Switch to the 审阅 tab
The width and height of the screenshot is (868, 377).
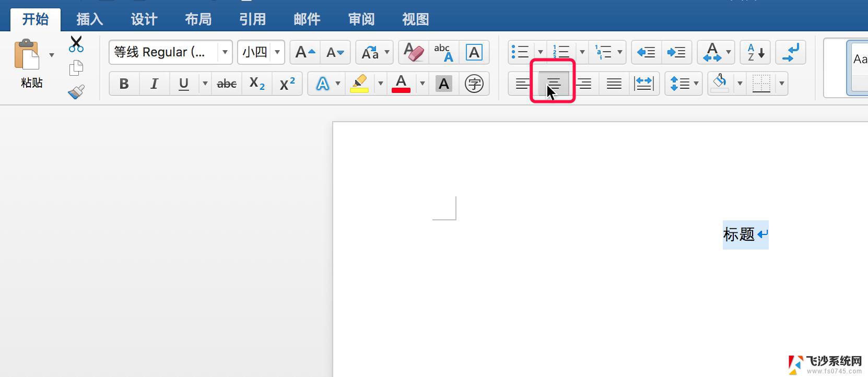pyautogui.click(x=361, y=19)
